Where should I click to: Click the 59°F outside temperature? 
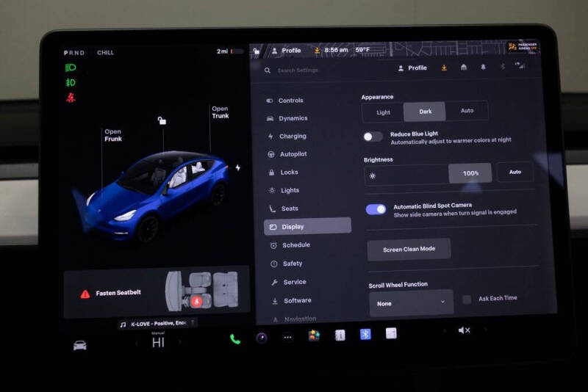coord(362,49)
